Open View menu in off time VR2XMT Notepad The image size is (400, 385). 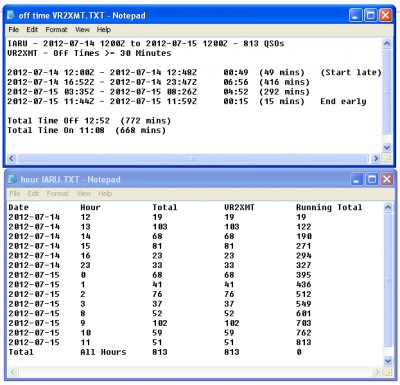(x=82, y=30)
